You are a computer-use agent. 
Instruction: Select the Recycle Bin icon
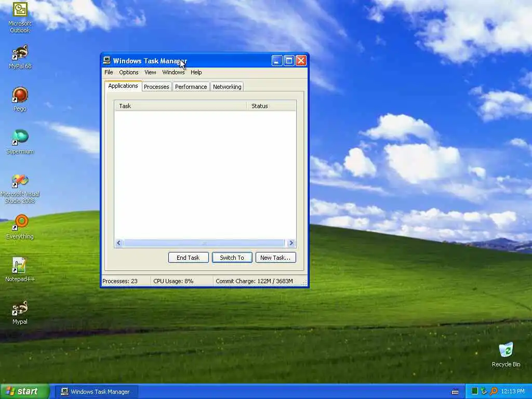[x=506, y=355]
